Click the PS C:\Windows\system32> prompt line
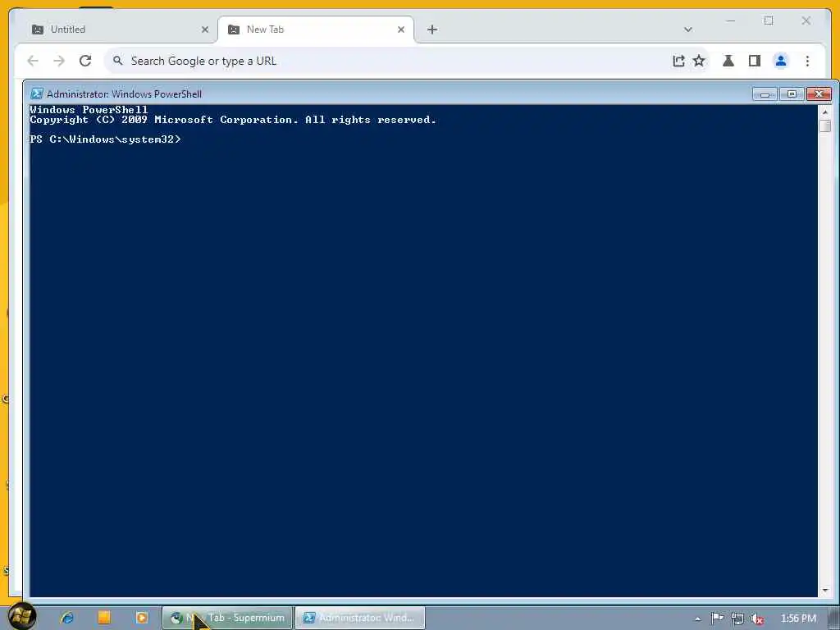Viewport: 840px width, 630px height. 106,139
